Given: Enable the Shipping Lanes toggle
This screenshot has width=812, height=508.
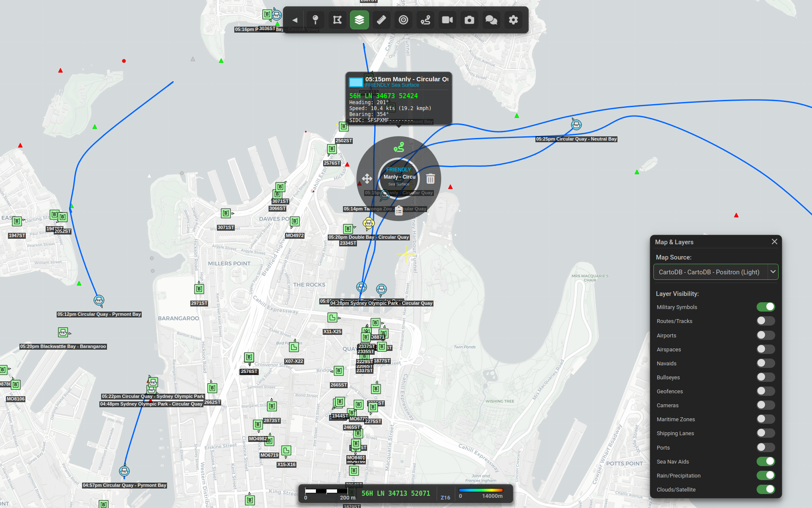Looking at the screenshot, I should 765,433.
